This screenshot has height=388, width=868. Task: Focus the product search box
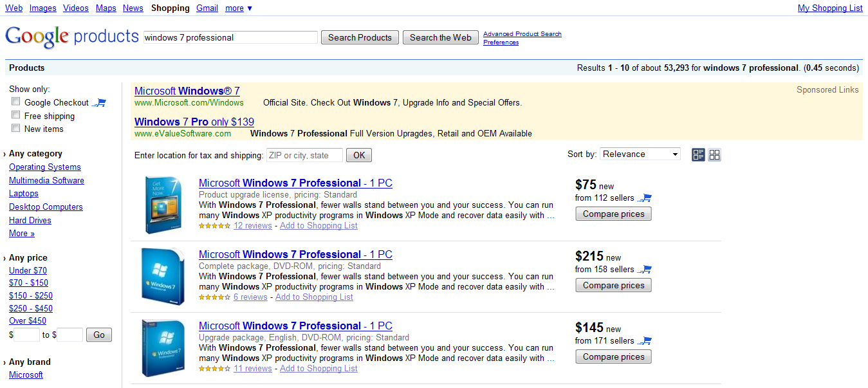(230, 37)
